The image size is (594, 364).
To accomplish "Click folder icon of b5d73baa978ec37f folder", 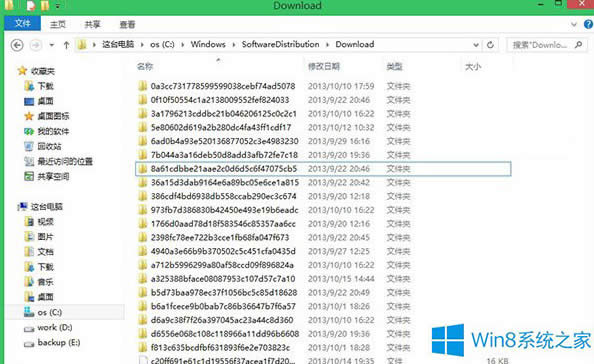I will pyautogui.click(x=142, y=292).
